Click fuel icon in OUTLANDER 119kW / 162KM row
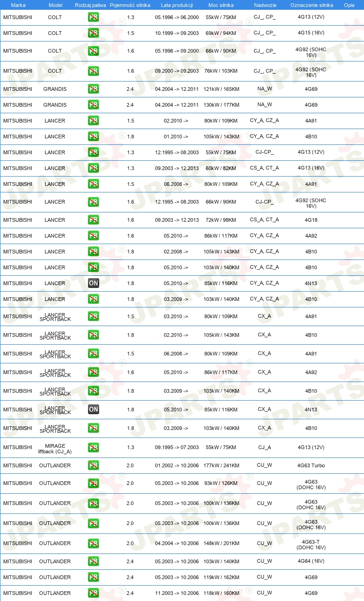This screenshot has height=601, width=364. pyautogui.click(x=94, y=577)
